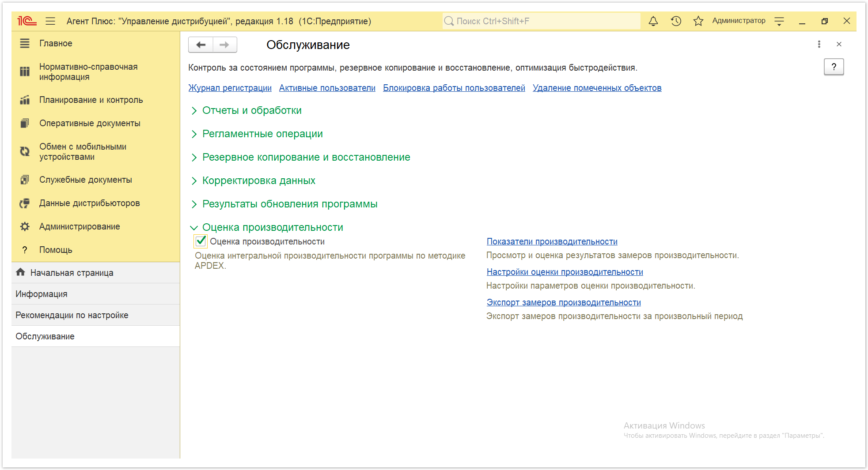Click the Администрирование gear icon

click(x=25, y=226)
